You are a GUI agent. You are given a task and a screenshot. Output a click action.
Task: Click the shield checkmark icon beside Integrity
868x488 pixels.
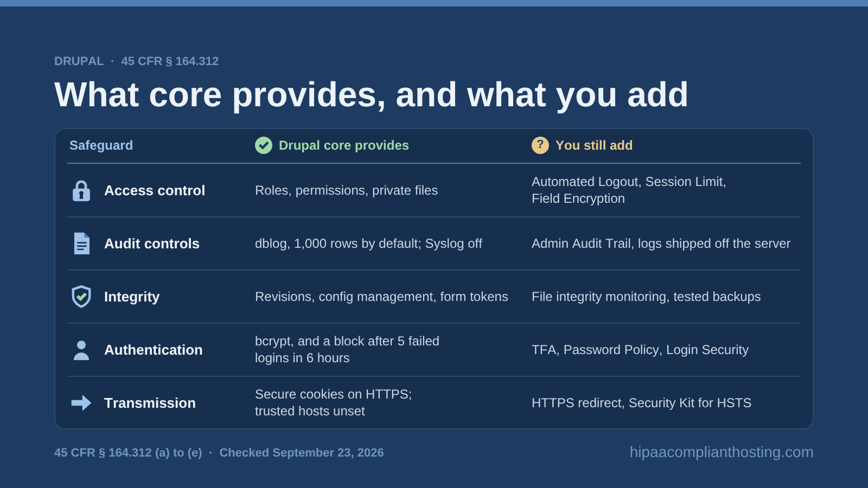coord(81,297)
